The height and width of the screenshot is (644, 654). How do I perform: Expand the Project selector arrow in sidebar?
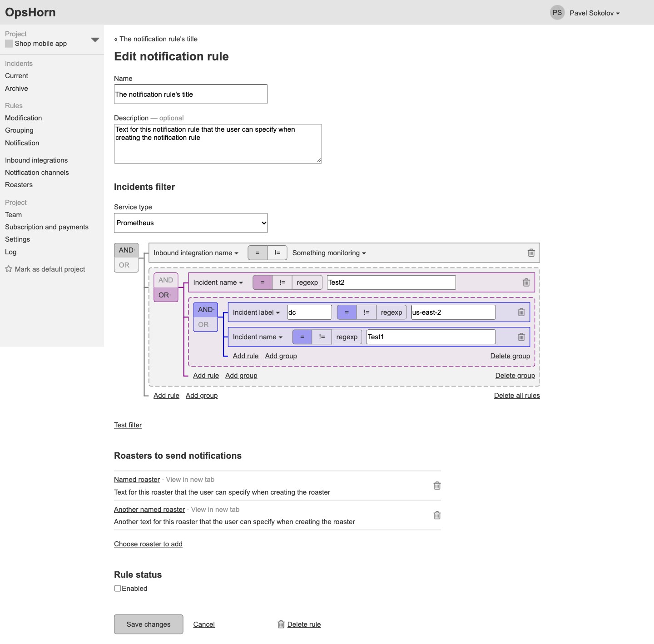[95, 40]
